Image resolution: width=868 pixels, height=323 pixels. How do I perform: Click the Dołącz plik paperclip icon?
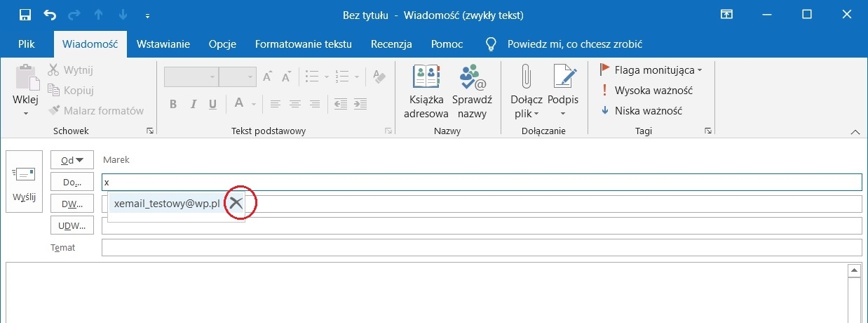(x=526, y=77)
